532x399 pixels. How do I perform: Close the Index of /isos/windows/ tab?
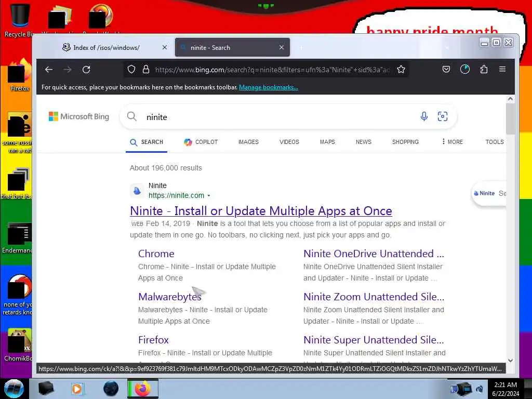[165, 47]
